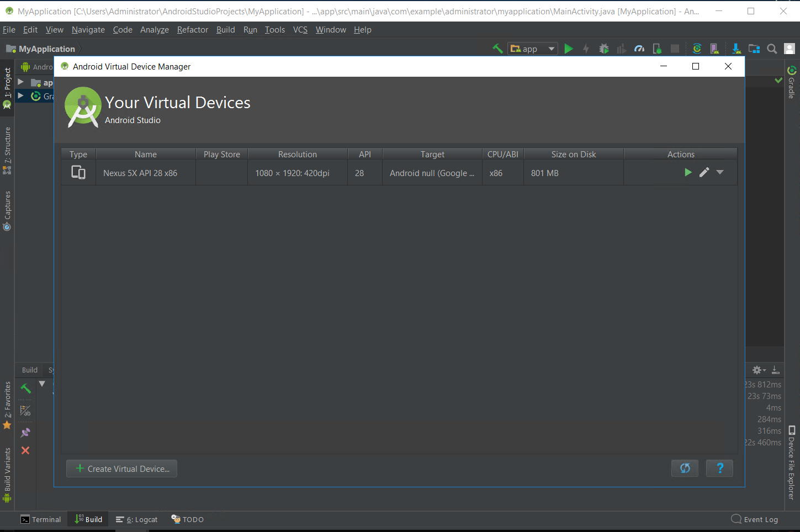Image resolution: width=800 pixels, height=532 pixels.
Task: Open the 2: Favorites side panel tab
Action: 7,405
